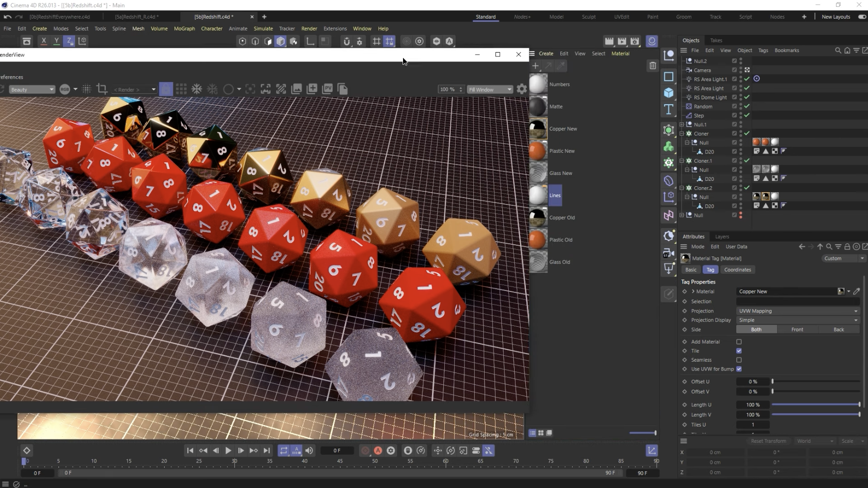Image resolution: width=868 pixels, height=488 pixels.
Task: Switch to the Takes tab
Action: (x=716, y=40)
